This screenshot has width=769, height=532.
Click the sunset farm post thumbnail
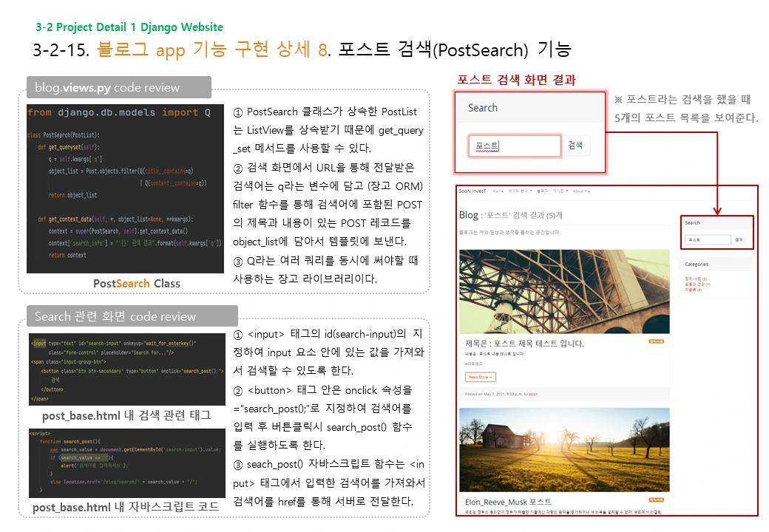pyautogui.click(x=564, y=450)
